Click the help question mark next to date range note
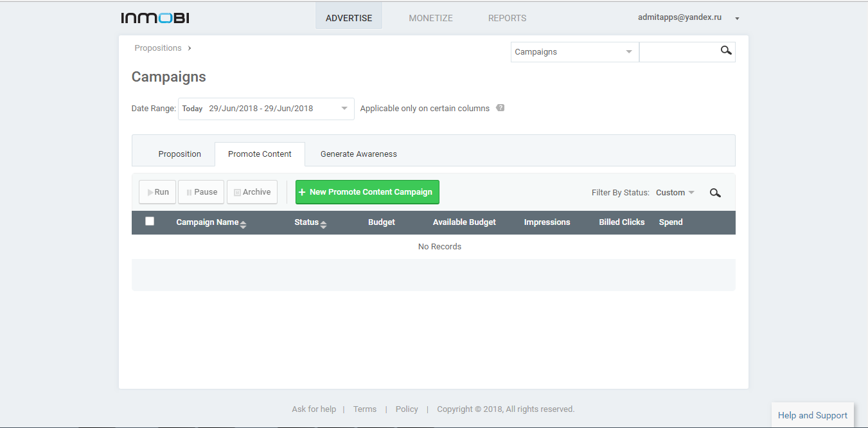 pyautogui.click(x=500, y=108)
